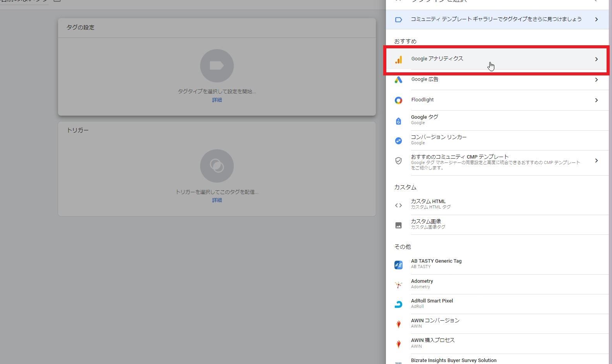The height and width of the screenshot is (364, 612).
Task: Click the AdRoll Smart Pixel icon
Action: coord(398,304)
